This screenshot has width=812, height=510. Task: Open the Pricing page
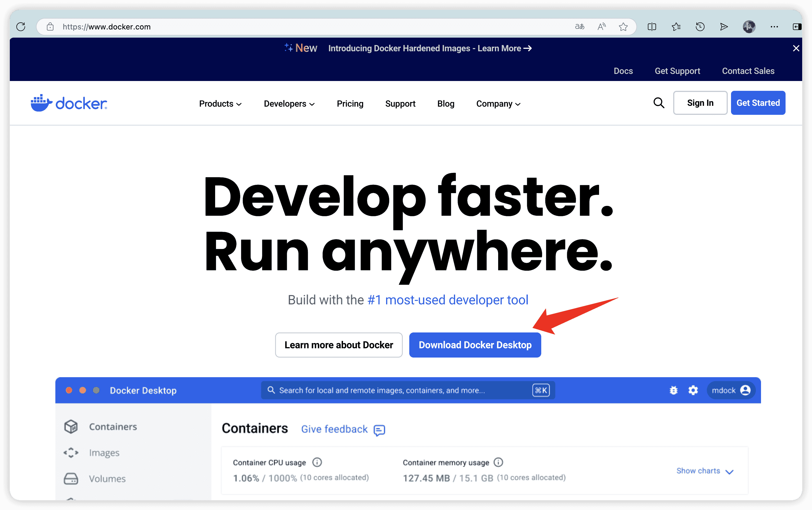pyautogui.click(x=350, y=104)
